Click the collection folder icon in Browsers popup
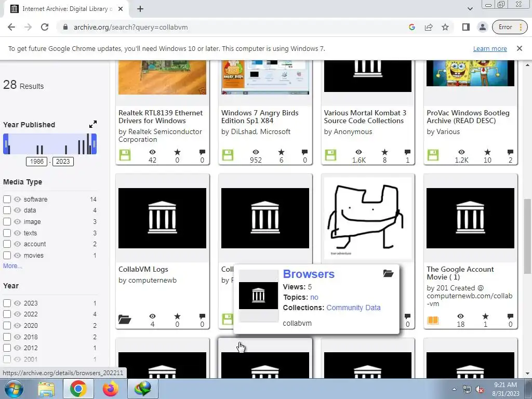The width and height of the screenshot is (532, 399). (x=388, y=273)
